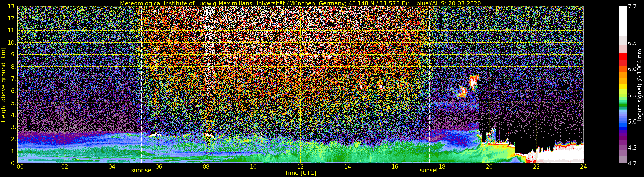Click the height-axis tick label 7.
Viewport: 644px width, 177px height.
(x=13, y=79)
